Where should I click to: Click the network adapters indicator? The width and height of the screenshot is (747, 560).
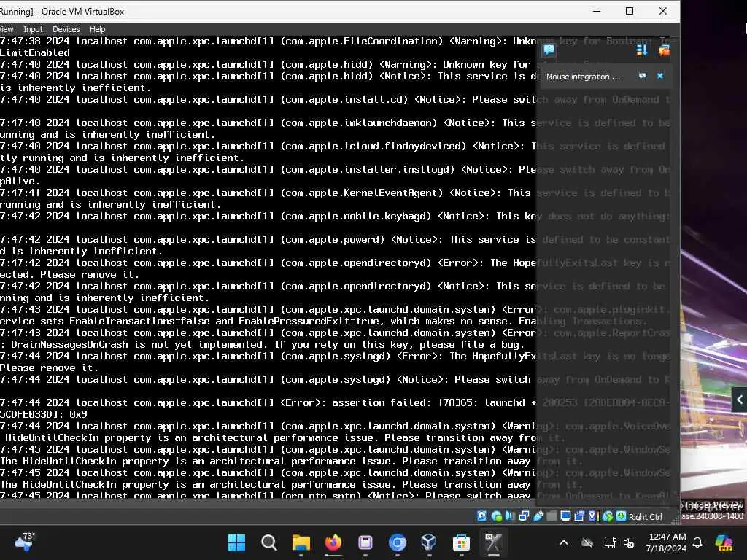pos(524,516)
